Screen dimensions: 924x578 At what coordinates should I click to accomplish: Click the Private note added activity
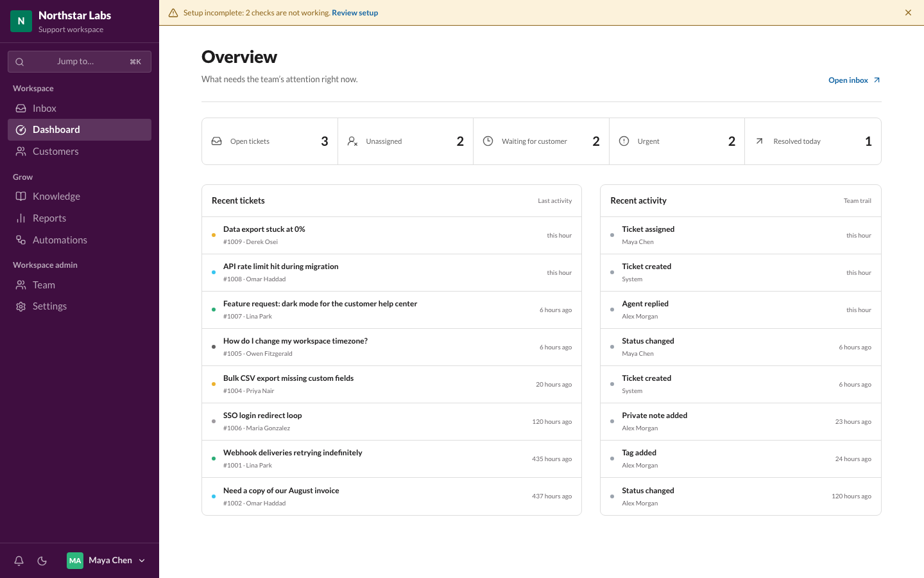tap(740, 422)
